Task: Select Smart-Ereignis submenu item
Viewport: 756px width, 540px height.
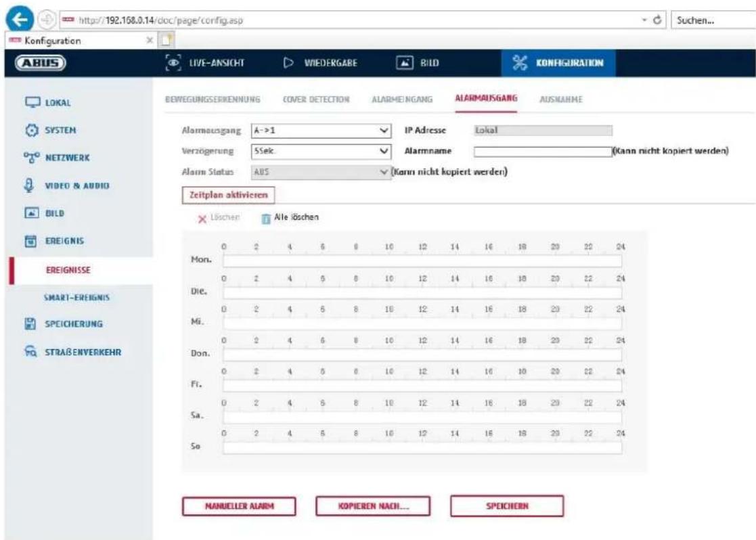Action: tap(76, 298)
